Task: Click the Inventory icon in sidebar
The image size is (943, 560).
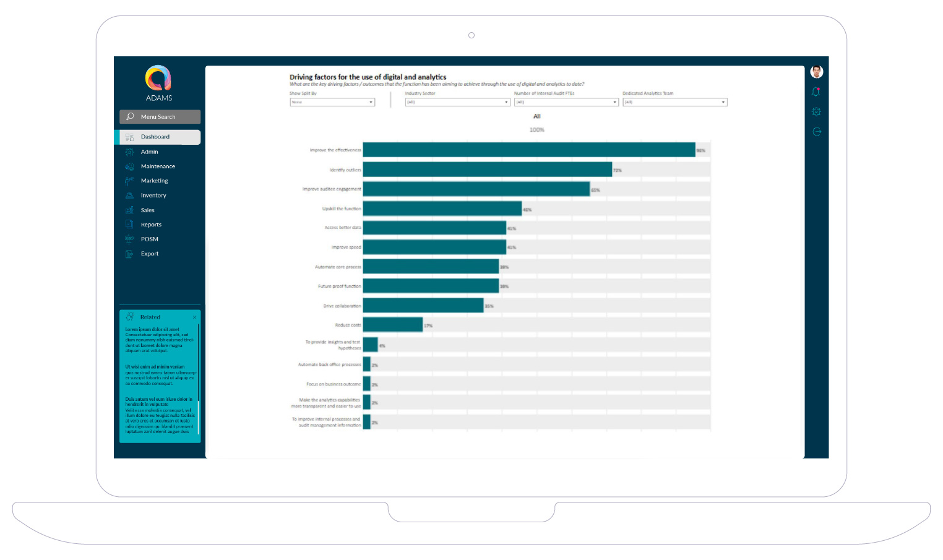Action: click(129, 196)
